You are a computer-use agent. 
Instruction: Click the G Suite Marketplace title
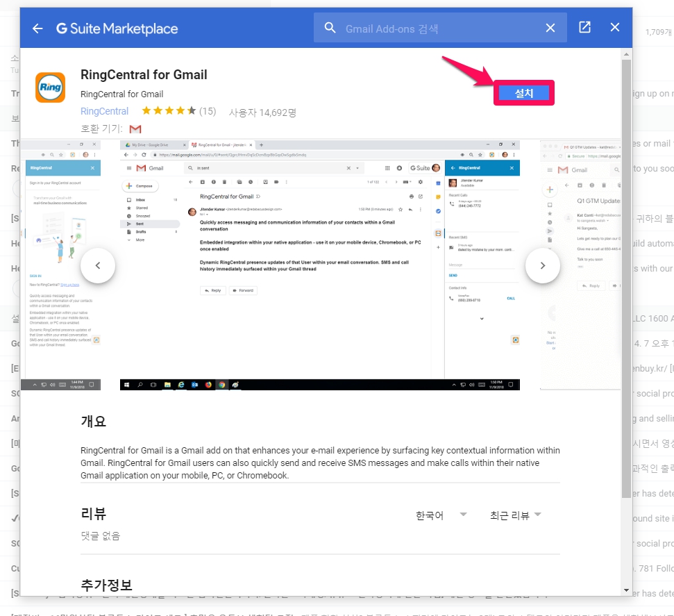pyautogui.click(x=117, y=28)
